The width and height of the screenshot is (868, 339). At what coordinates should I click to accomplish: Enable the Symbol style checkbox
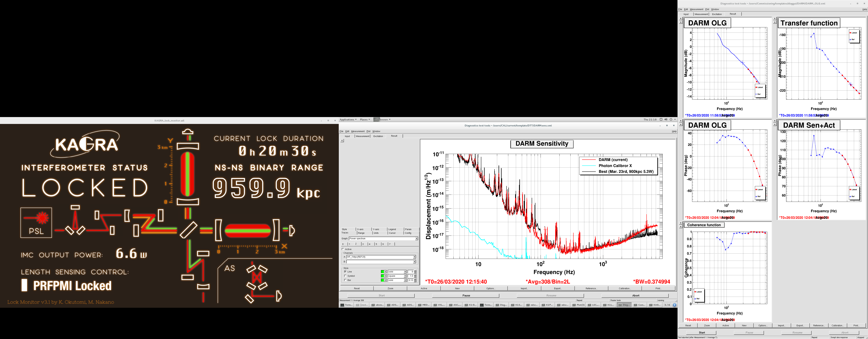click(345, 276)
